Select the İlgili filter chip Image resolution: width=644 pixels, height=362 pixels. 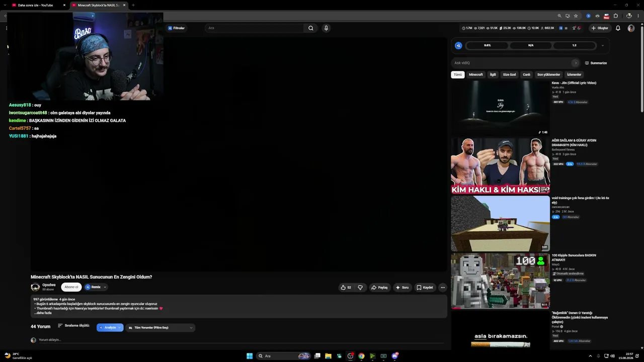click(x=493, y=74)
